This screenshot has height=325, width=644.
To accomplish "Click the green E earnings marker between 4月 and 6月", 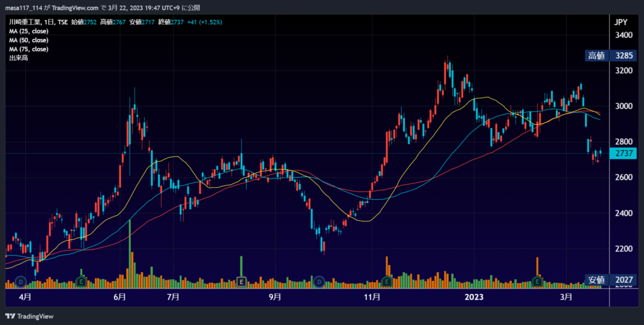I will point(81,282).
